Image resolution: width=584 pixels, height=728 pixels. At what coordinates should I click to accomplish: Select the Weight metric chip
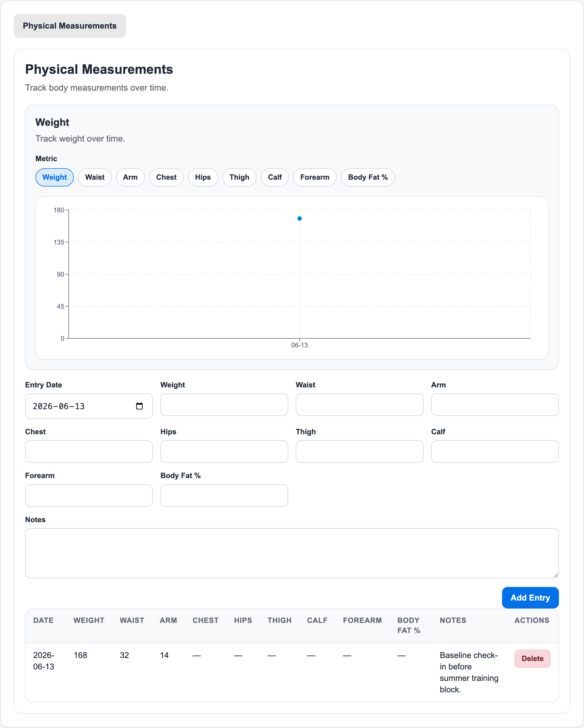point(54,177)
